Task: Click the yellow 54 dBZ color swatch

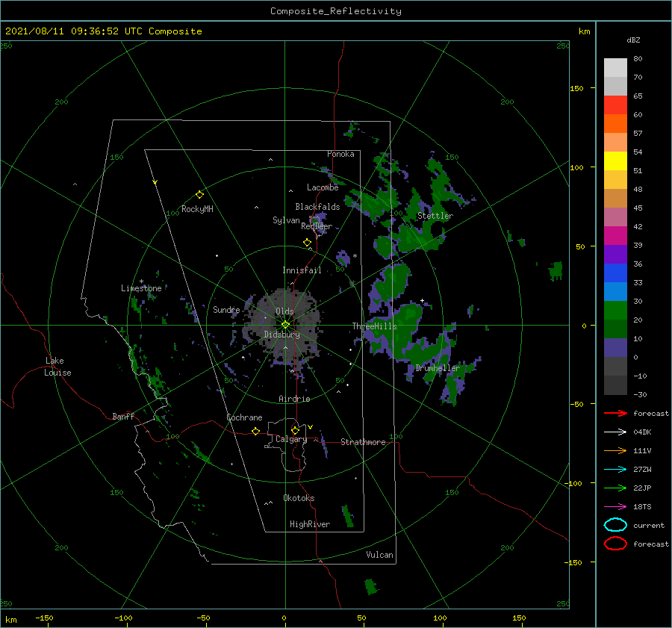Action: coord(615,161)
